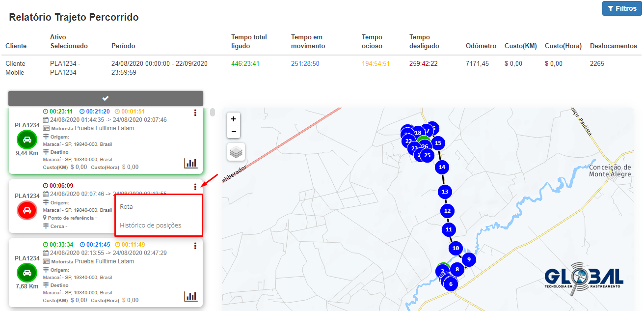Click the map zoom out minus button

click(x=233, y=132)
